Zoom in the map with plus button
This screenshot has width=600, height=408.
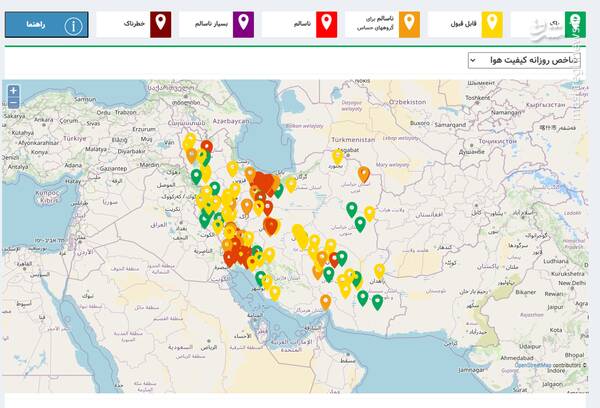(x=13, y=91)
